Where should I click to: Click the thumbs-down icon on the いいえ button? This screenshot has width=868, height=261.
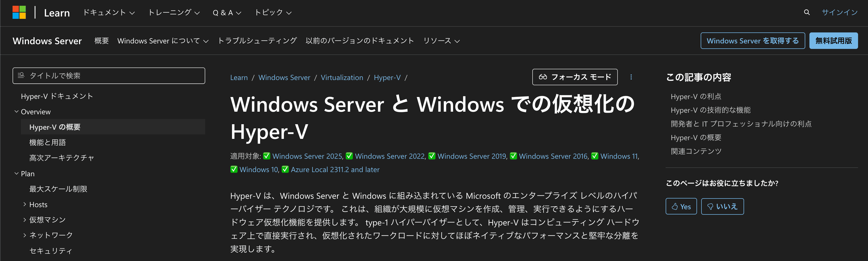pyautogui.click(x=710, y=206)
